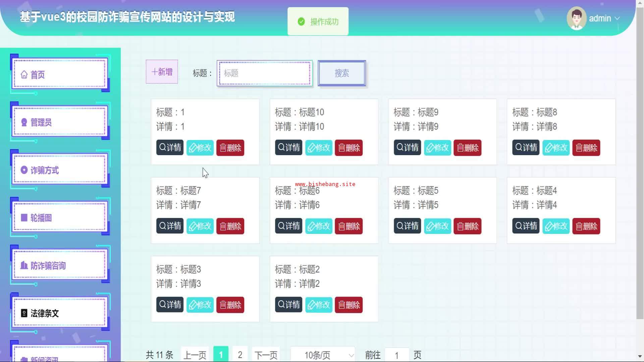
Task: Click the 下一页 next page button
Action: 266,355
